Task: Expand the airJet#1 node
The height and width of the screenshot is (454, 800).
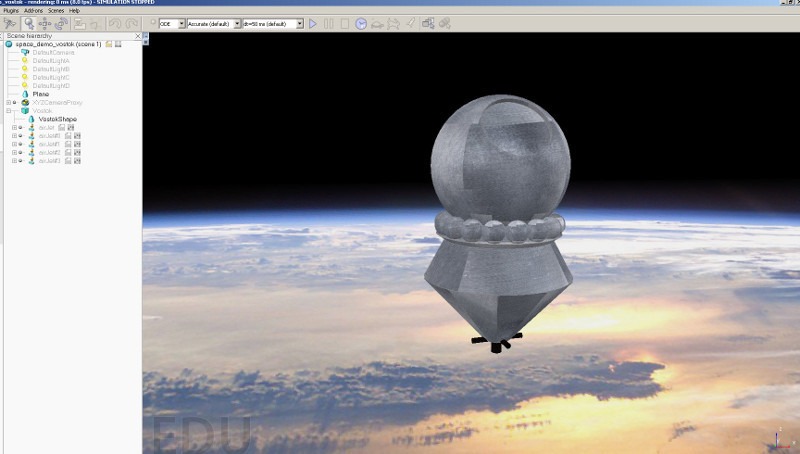Action: [x=14, y=144]
